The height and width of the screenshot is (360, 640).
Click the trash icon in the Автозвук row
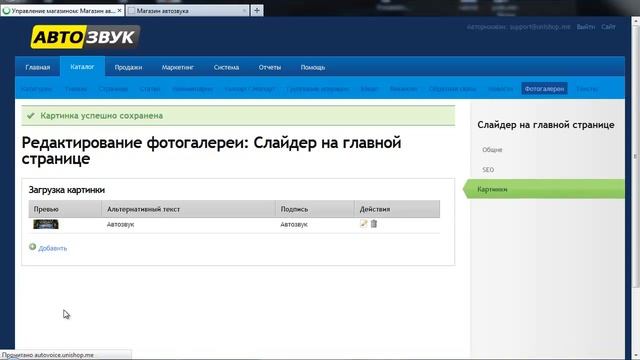pyautogui.click(x=373, y=224)
